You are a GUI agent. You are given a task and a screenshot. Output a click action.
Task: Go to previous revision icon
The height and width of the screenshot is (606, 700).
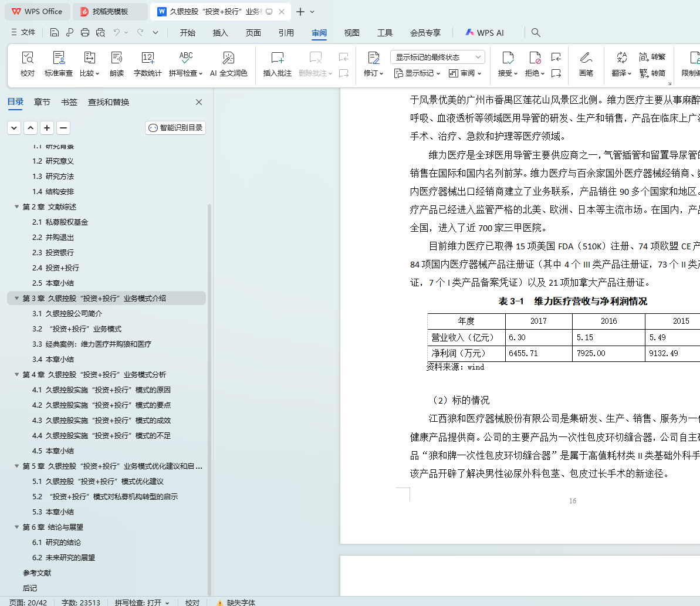coord(556,57)
